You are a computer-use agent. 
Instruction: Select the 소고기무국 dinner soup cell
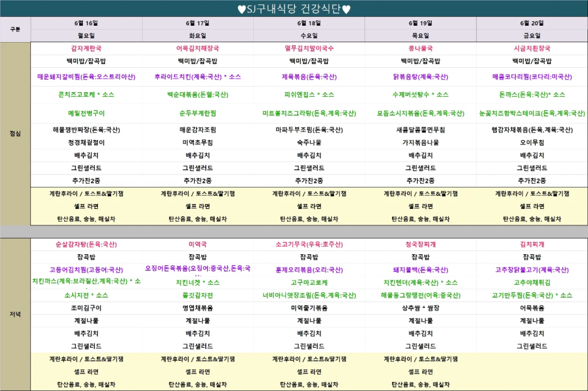tap(309, 244)
